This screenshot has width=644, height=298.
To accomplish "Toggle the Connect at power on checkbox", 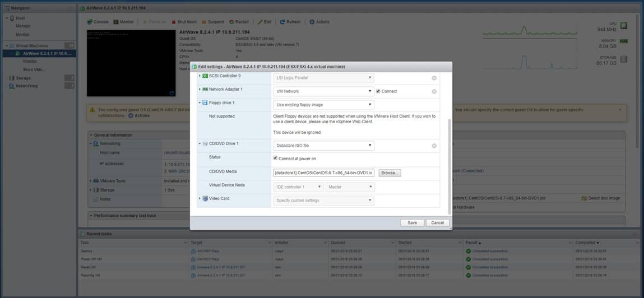I will click(x=276, y=158).
